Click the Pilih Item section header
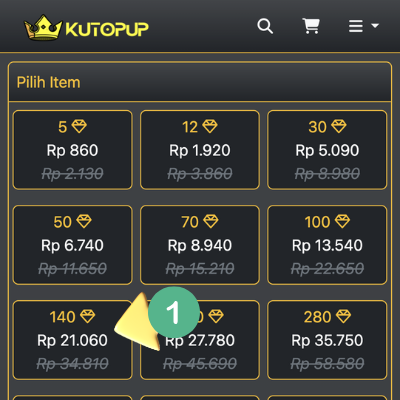Viewport: 400px width, 400px height. 200,82
